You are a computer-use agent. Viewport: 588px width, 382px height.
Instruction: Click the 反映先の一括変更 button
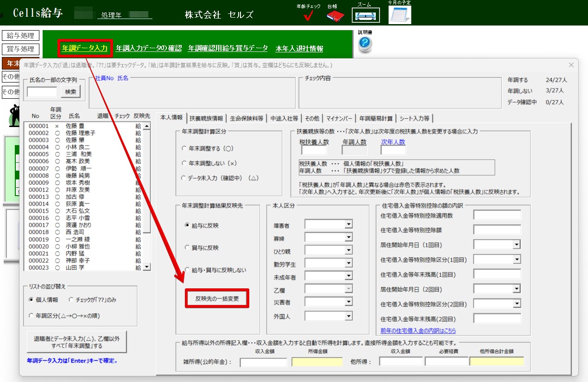click(217, 299)
